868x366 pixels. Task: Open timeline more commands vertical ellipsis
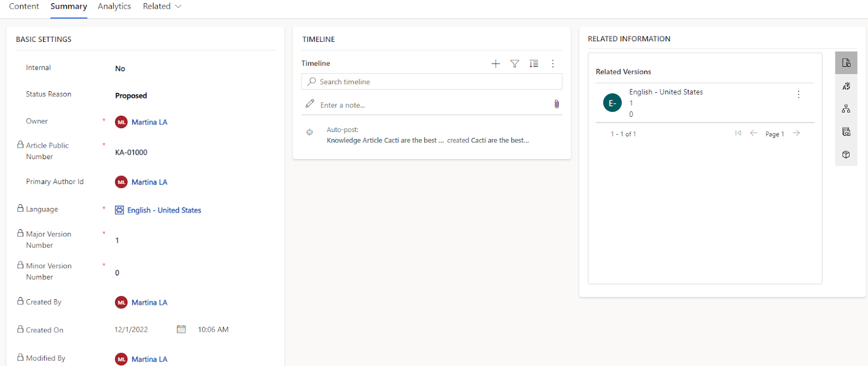[553, 64]
